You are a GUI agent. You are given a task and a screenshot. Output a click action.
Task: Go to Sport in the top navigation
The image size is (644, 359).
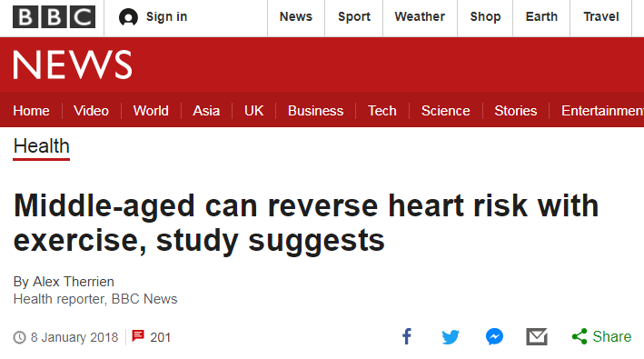point(354,17)
